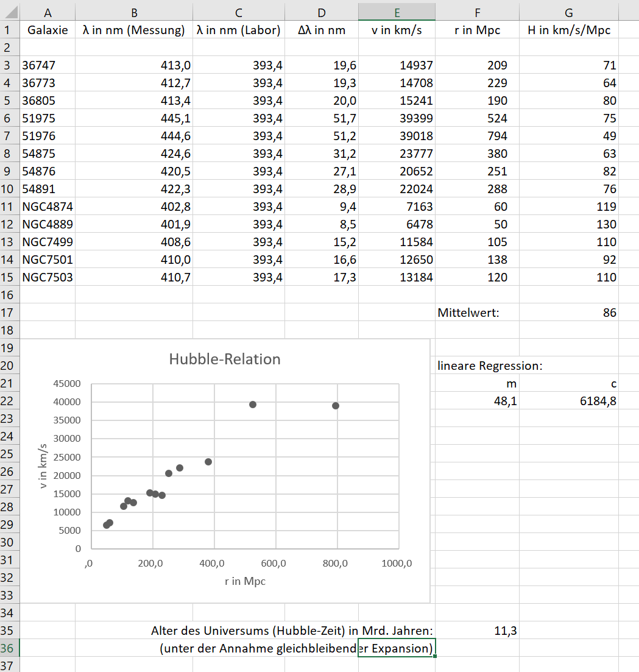This screenshot has height=672, width=639.
Task: Select the intercept value cell 6184,8
Action: tap(568, 401)
